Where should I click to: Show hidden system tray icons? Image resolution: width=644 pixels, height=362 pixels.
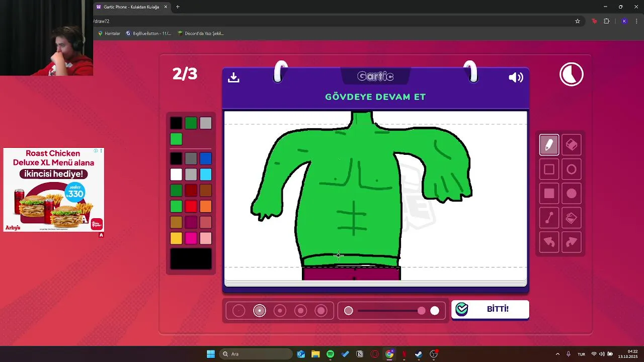[x=557, y=354]
